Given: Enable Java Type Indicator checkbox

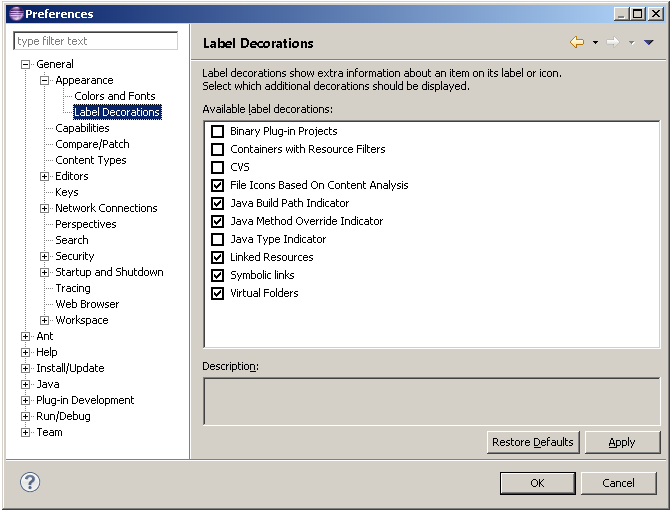Looking at the screenshot, I should click(x=217, y=239).
